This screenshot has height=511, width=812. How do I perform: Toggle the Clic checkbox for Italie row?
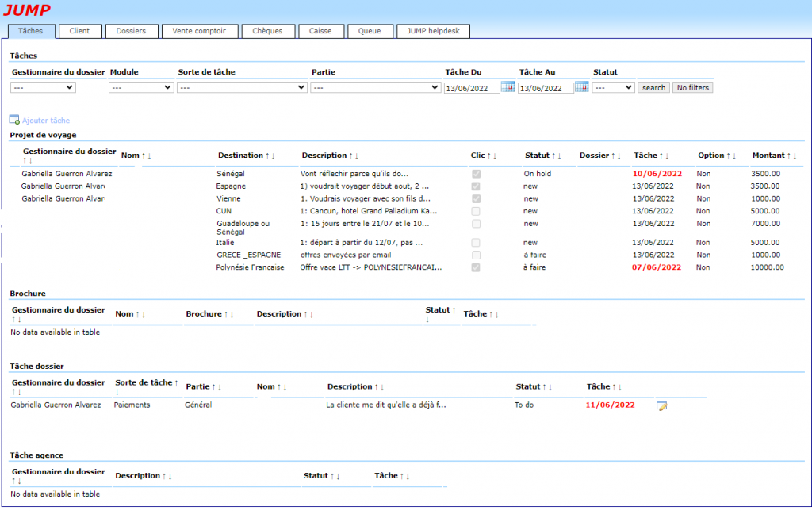coord(476,243)
